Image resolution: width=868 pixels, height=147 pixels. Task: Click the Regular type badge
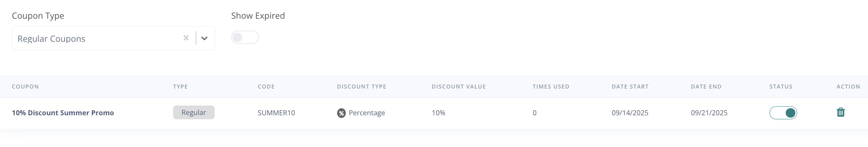click(x=193, y=113)
